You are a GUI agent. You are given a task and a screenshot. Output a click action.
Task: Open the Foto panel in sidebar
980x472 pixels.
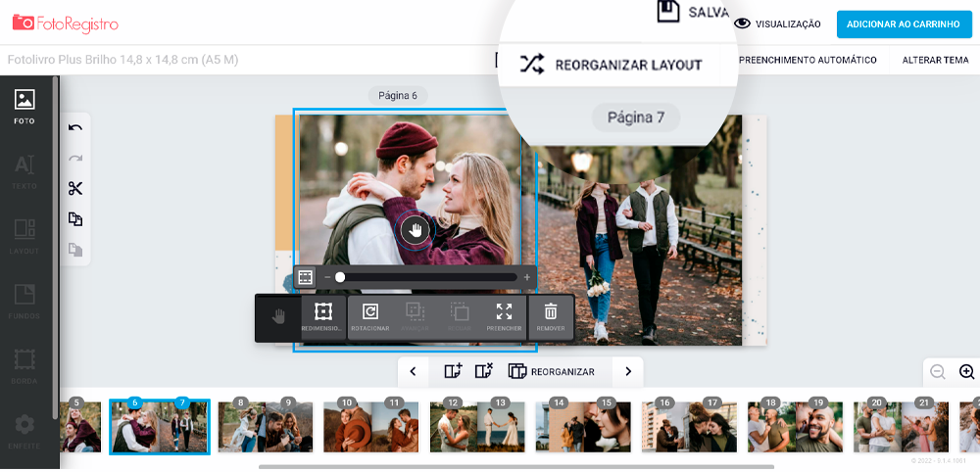[25, 106]
